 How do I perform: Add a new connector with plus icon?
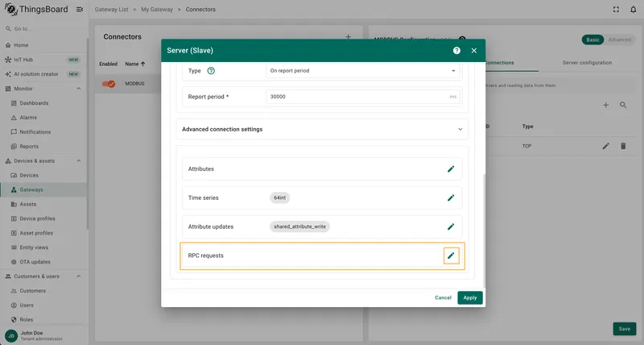[348, 36]
